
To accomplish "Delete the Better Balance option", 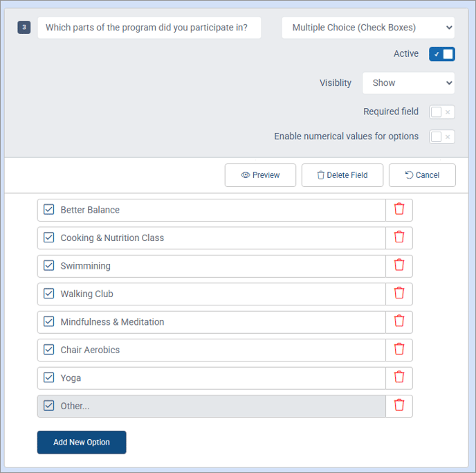I will tap(399, 209).
